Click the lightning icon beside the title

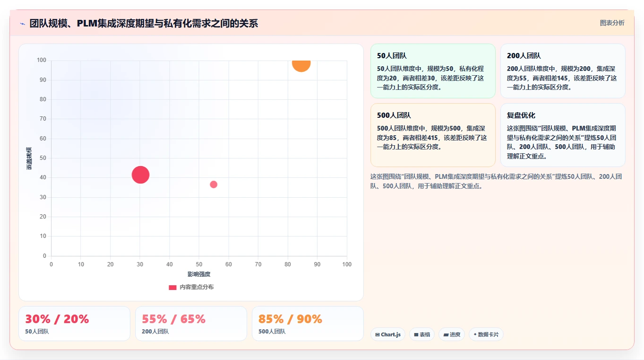click(x=22, y=24)
